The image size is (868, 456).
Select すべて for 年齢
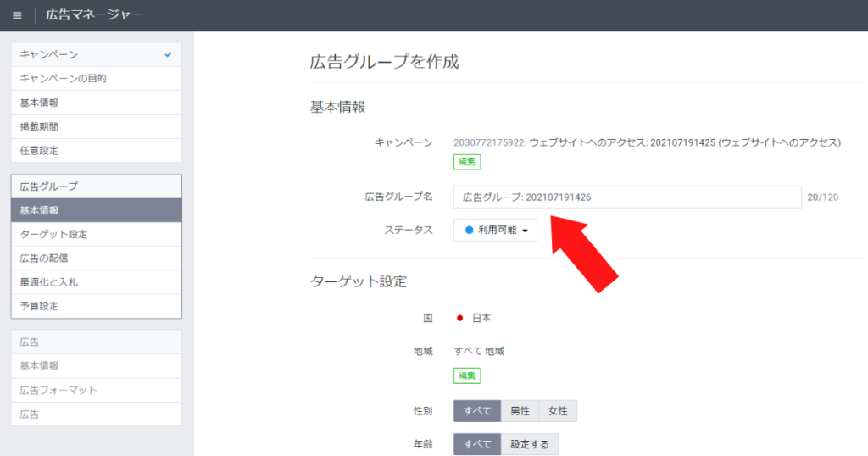tap(477, 444)
